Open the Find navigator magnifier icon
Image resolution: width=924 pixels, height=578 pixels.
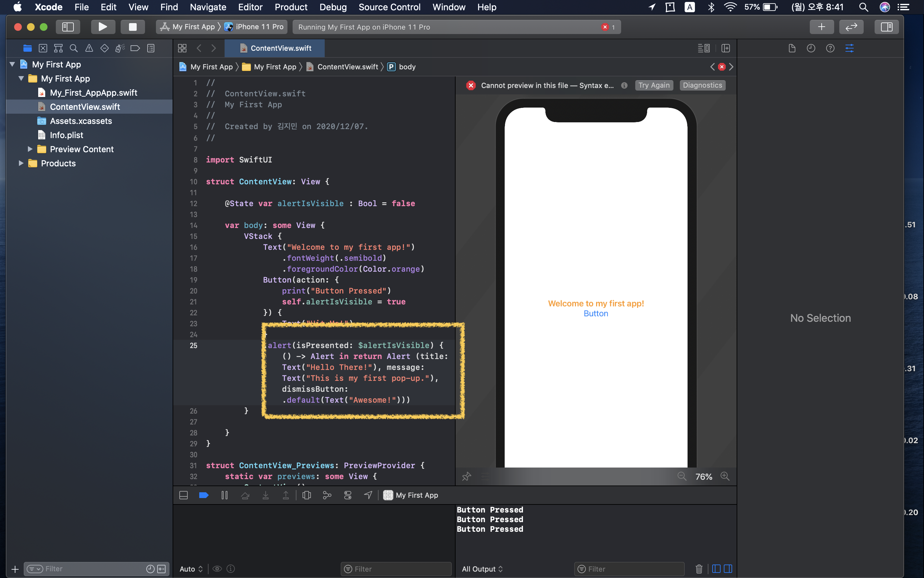(x=74, y=48)
